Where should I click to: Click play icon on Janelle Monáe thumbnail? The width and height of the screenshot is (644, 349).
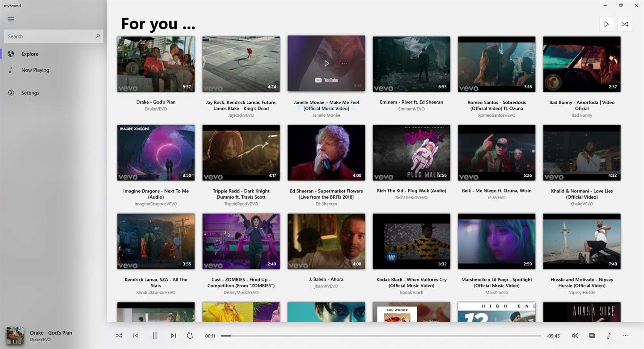coord(326,64)
